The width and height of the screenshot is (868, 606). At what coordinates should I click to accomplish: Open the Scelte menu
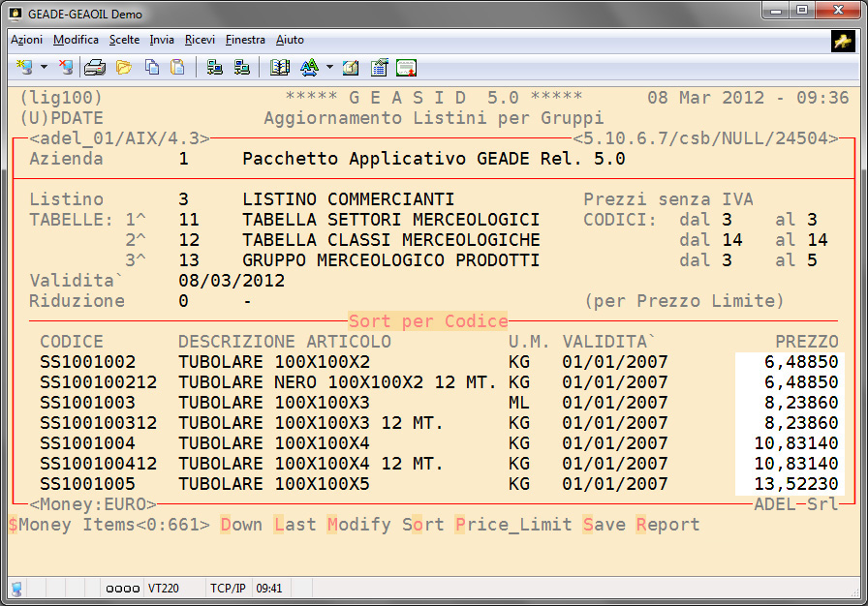[x=124, y=40]
